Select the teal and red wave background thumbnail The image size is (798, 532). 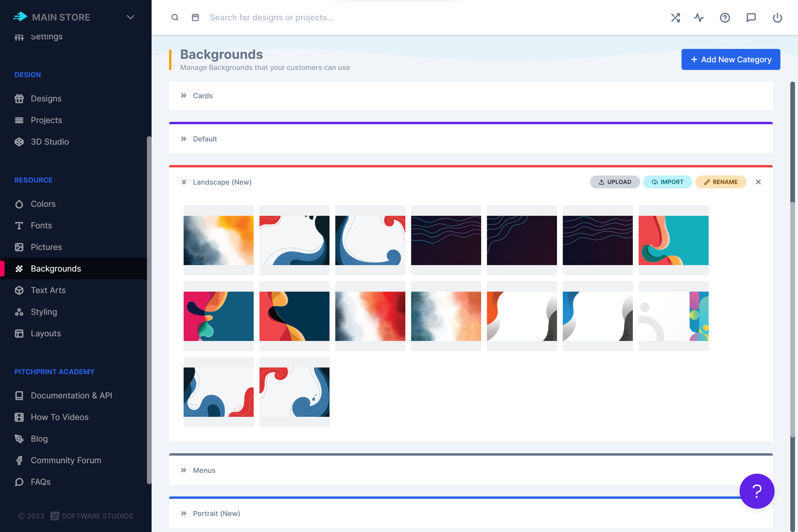click(674, 240)
